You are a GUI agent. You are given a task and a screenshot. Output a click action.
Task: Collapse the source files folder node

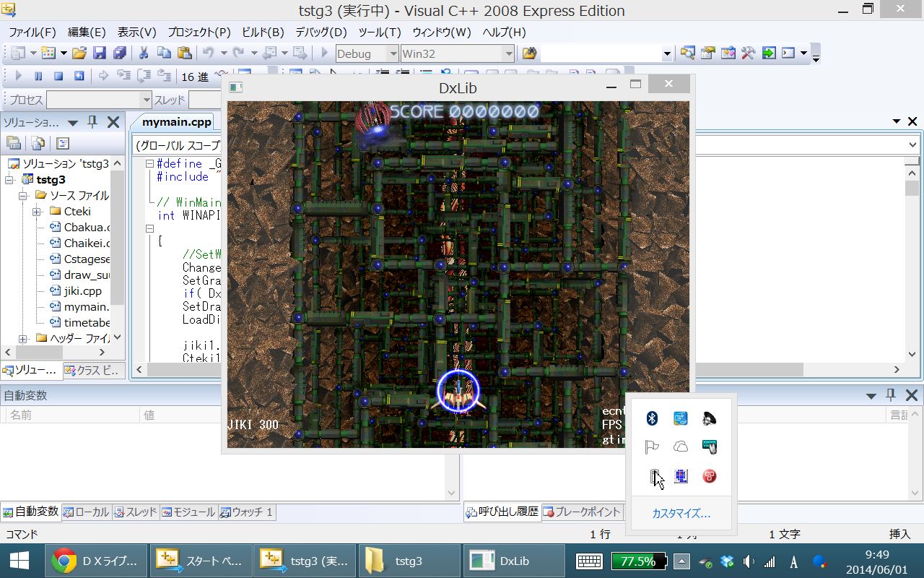(x=23, y=196)
